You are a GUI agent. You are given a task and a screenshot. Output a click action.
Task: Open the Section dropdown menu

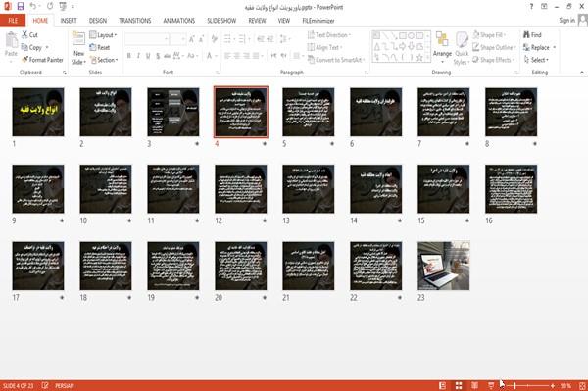tap(104, 60)
